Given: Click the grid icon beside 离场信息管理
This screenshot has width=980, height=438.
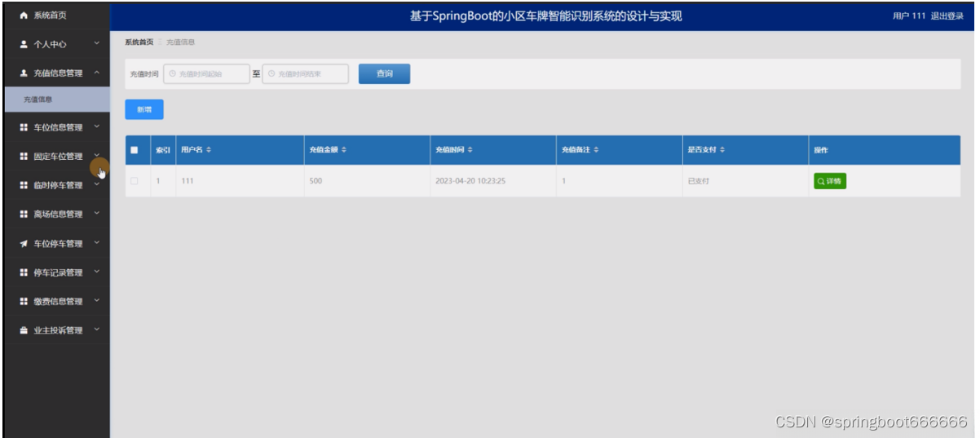Looking at the screenshot, I should (x=24, y=215).
